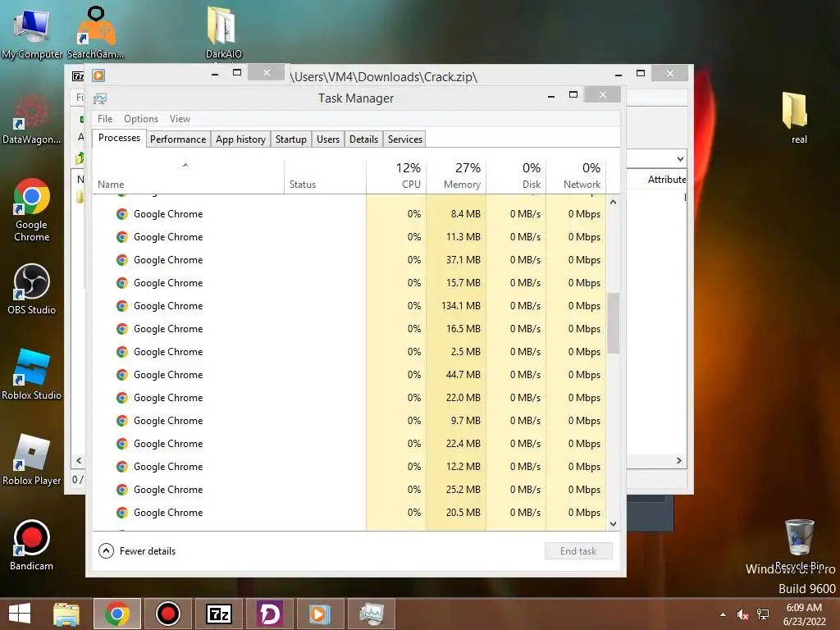840x630 pixels.
Task: Select Chrome process using 2.5 MB
Action: [349, 352]
